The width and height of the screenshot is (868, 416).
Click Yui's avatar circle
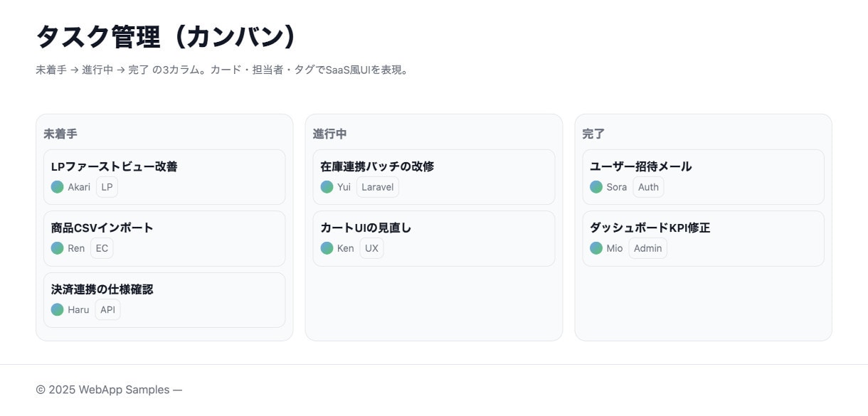click(x=327, y=187)
